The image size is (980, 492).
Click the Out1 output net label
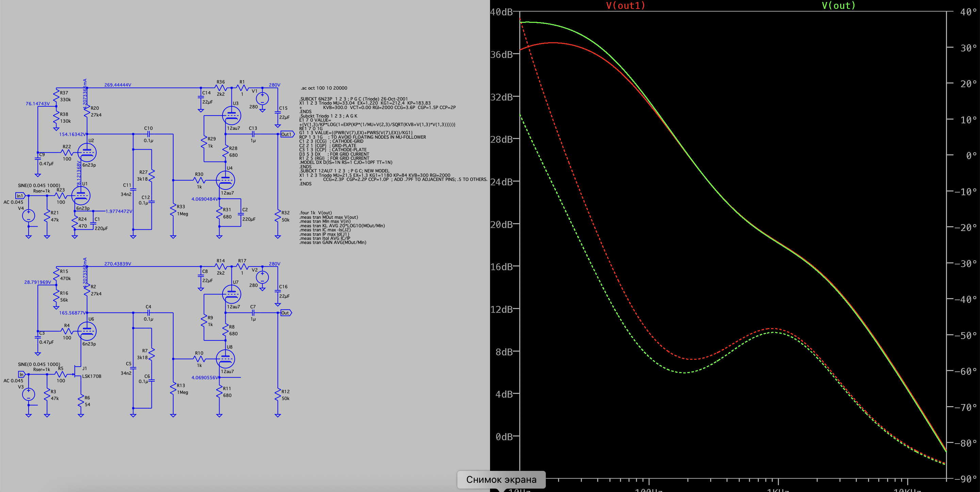tap(287, 135)
